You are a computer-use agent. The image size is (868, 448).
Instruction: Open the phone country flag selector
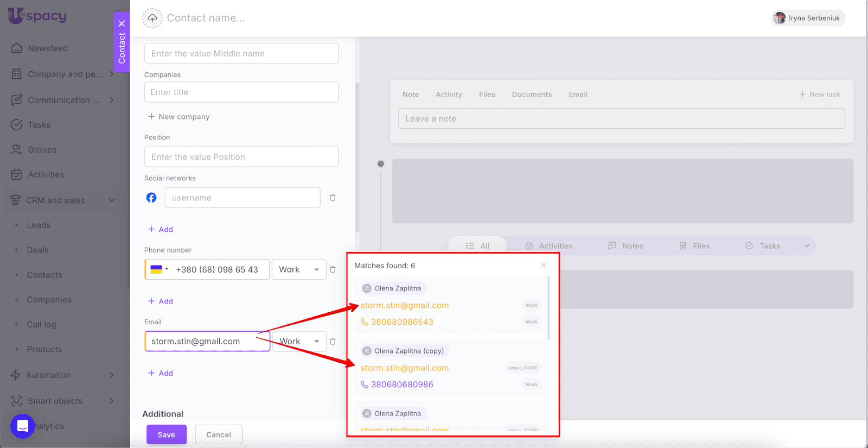click(x=159, y=269)
